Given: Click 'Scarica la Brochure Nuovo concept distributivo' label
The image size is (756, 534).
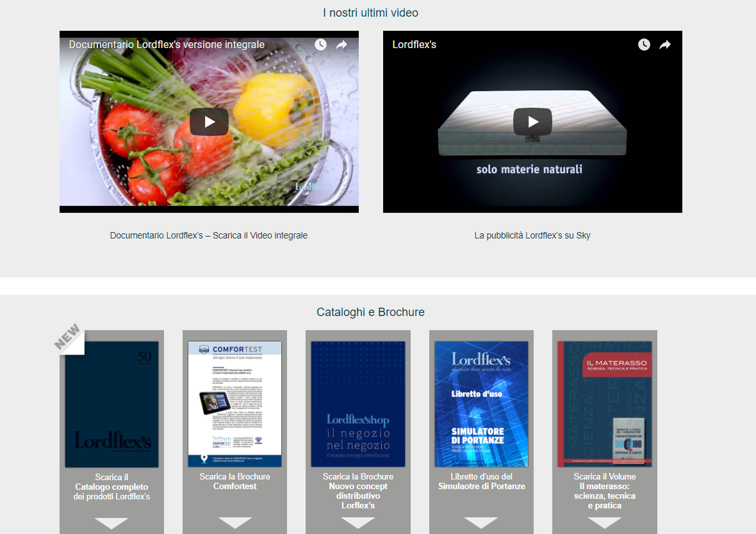Looking at the screenshot, I should [358, 491].
